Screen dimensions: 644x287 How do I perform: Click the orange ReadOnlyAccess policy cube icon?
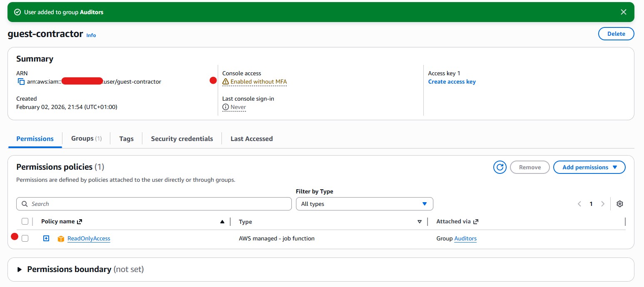click(x=61, y=239)
